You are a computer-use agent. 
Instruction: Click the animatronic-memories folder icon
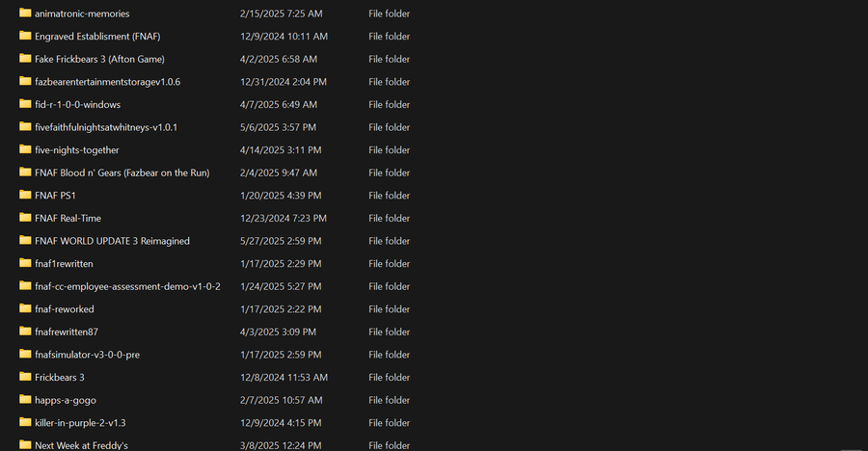point(25,13)
